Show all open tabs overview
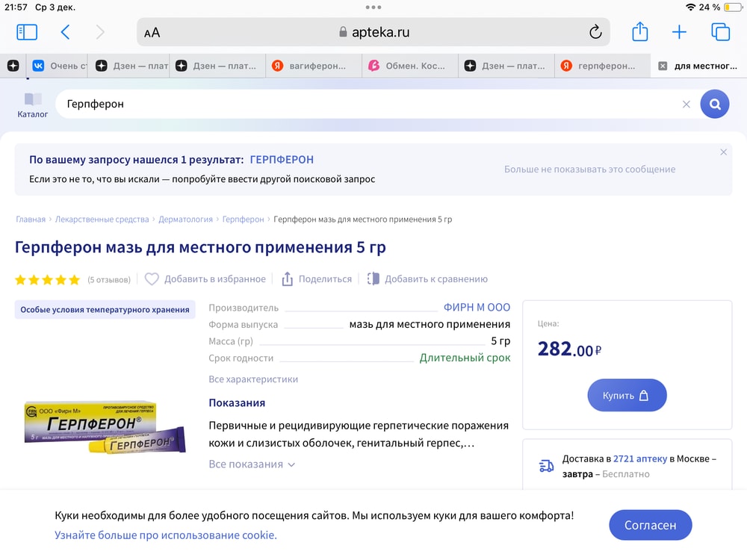 pos(720,32)
